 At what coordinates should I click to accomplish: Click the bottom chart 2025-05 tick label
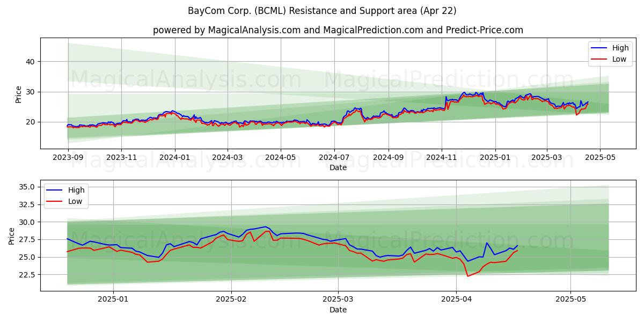(571, 299)
